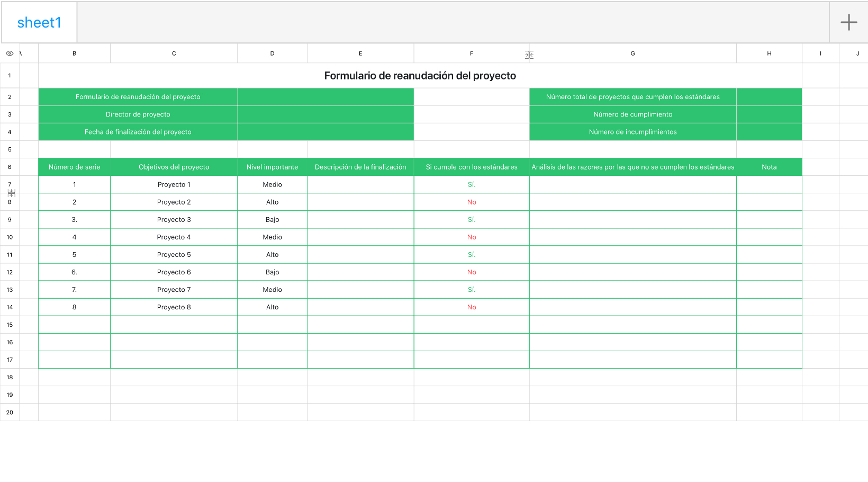Screen dimensions: 868x482
Task: Select the 'Sí.' cell in Proyecto 7 row
Action: pyautogui.click(x=472, y=289)
